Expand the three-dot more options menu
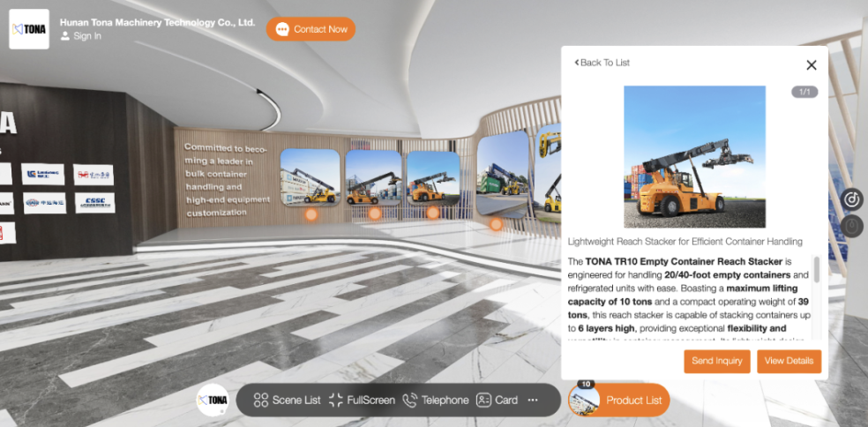868x427 pixels. 533,400
